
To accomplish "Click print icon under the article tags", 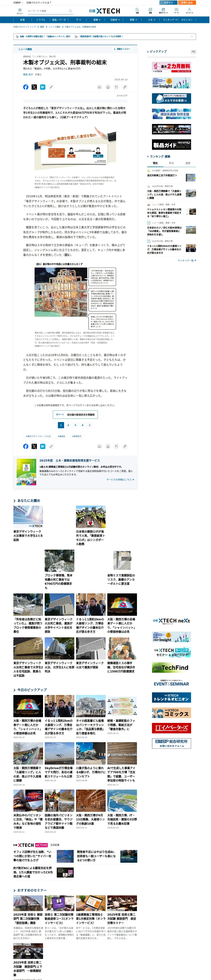I will (x=108, y=446).
